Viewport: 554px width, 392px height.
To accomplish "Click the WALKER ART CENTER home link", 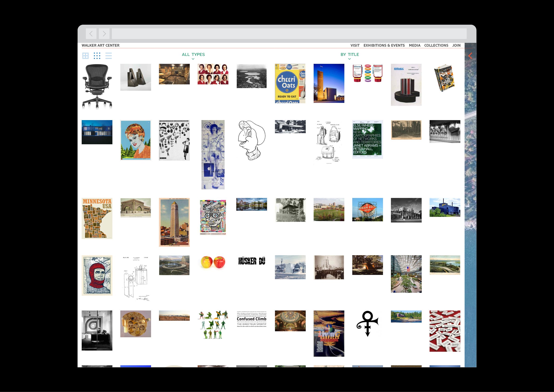I will 100,45.
